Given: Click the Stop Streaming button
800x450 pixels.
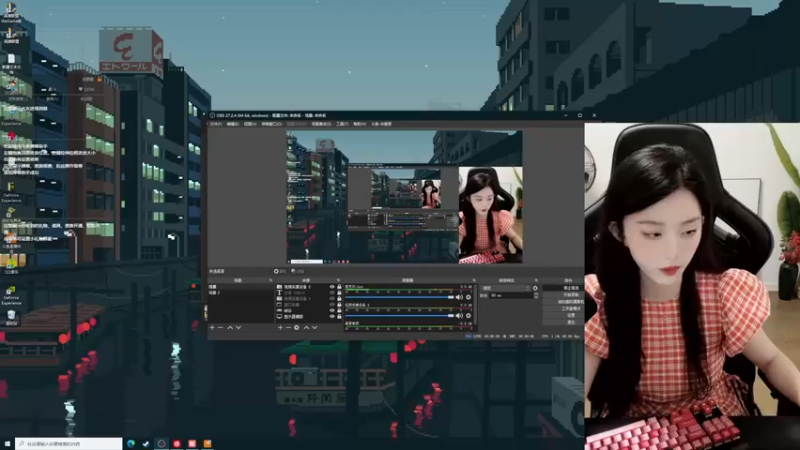Looking at the screenshot, I should click(564, 288).
